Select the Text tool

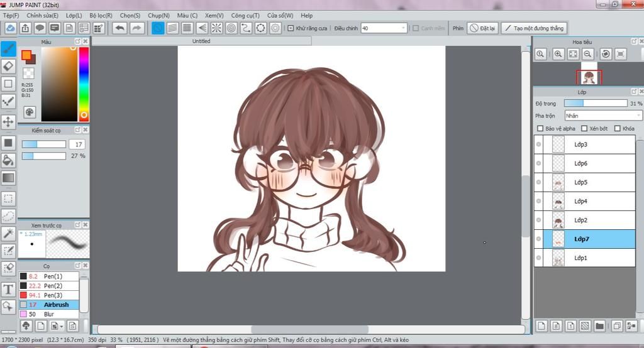(8, 290)
